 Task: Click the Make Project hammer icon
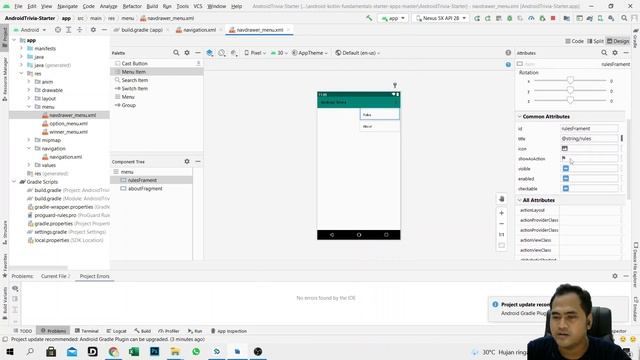pos(369,18)
